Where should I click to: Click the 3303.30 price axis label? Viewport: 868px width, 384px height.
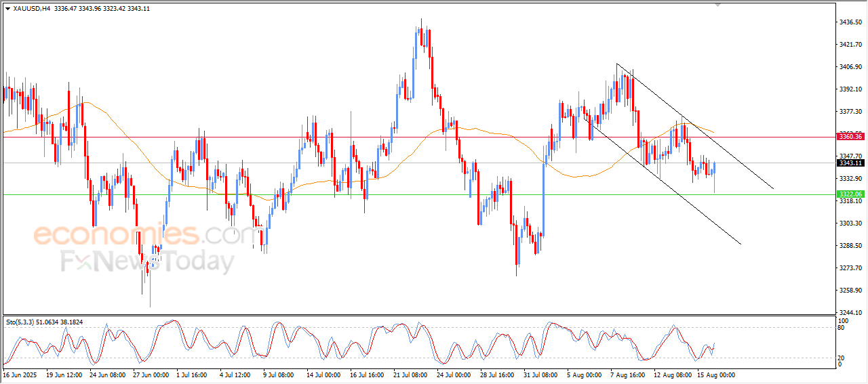click(x=850, y=223)
